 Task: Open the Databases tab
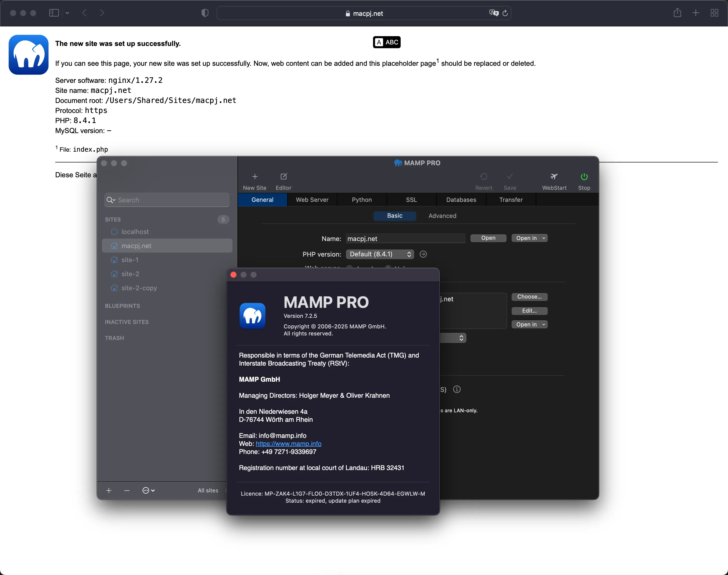461,200
